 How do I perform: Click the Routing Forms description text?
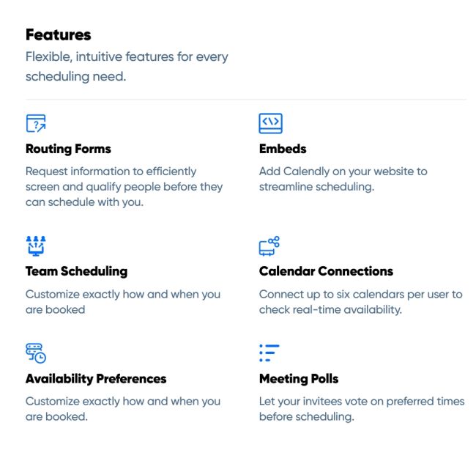coord(124,187)
